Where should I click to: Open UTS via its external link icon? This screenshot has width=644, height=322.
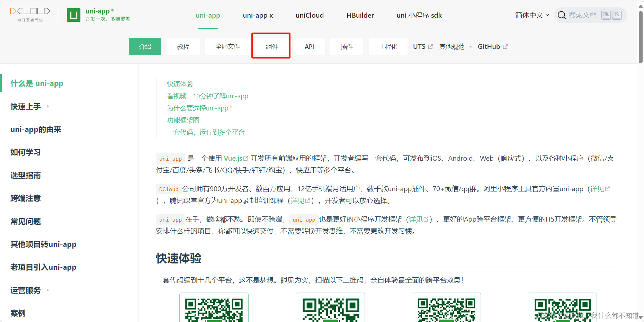point(431,46)
